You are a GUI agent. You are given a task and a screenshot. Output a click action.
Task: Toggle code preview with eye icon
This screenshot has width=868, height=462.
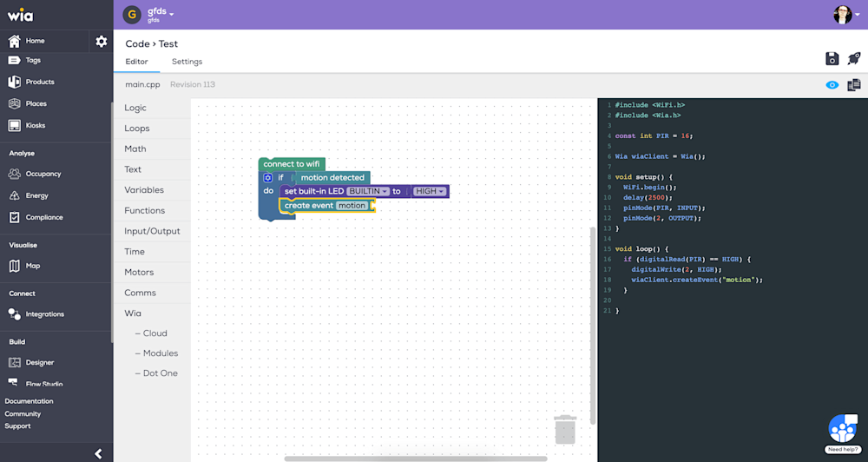[832, 85]
